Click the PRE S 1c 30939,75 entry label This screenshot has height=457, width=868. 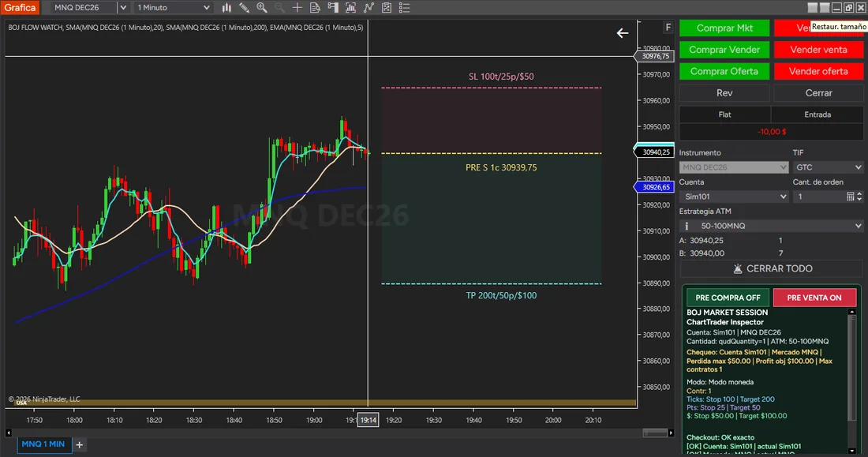501,167
